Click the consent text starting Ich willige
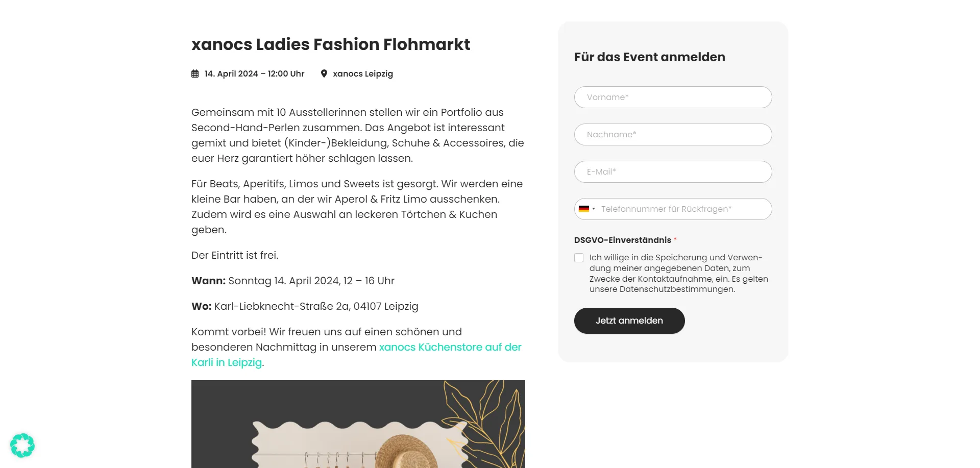Viewport: 980px width, 468px height. click(678, 273)
